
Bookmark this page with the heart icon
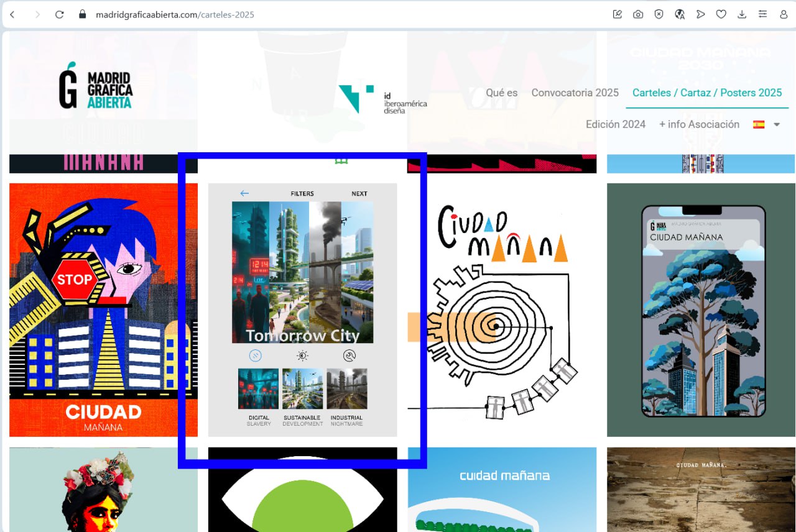[721, 14]
